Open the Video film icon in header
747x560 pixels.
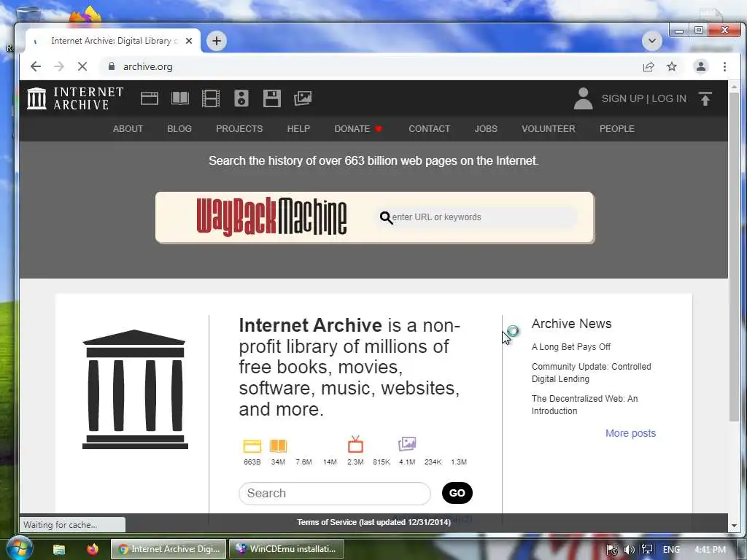coord(211,98)
